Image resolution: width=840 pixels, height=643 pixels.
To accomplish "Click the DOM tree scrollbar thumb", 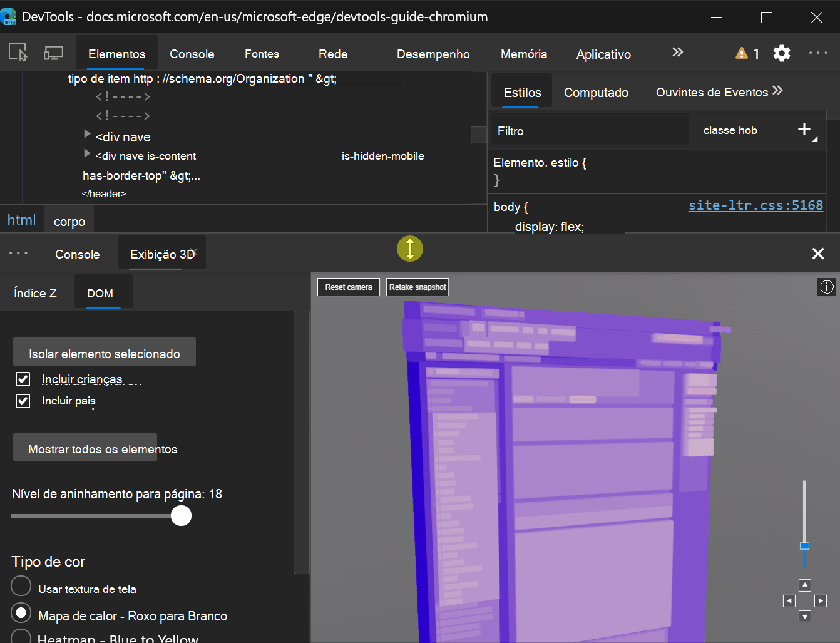I will click(479, 135).
